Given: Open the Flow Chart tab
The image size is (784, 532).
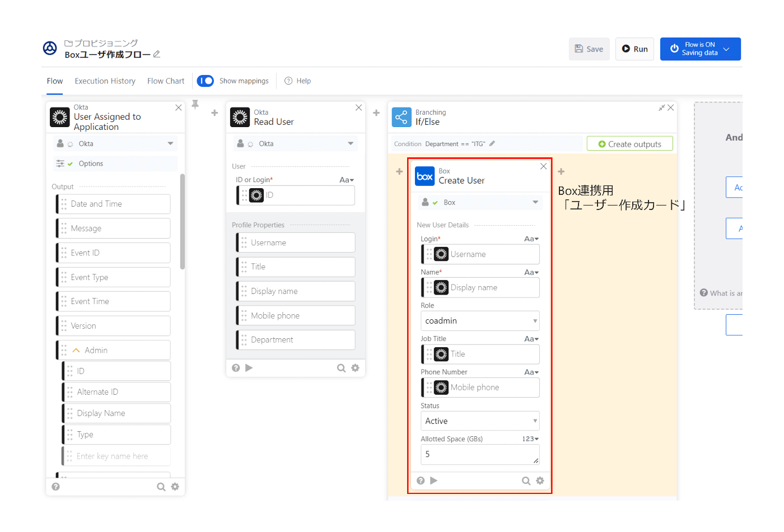Looking at the screenshot, I should point(166,81).
